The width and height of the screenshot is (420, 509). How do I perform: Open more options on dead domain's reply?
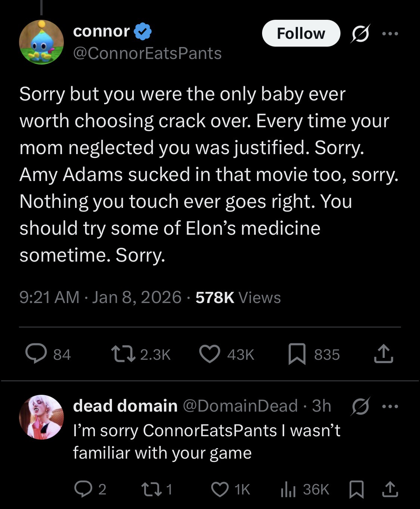click(x=391, y=406)
